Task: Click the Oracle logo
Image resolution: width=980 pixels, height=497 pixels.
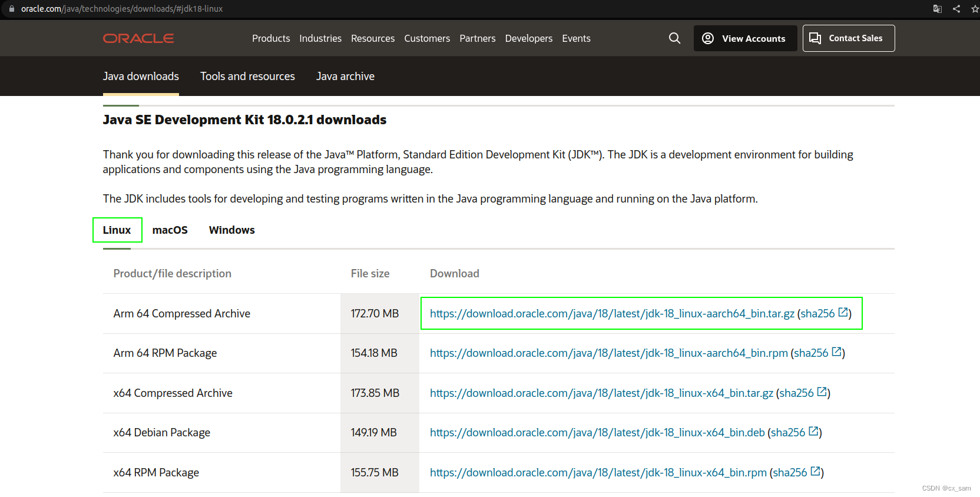Action: pyautogui.click(x=138, y=38)
